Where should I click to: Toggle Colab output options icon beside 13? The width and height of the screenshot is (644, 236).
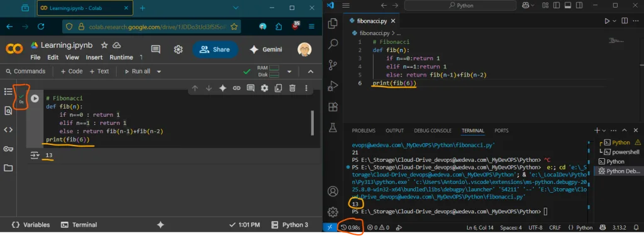[x=35, y=155]
